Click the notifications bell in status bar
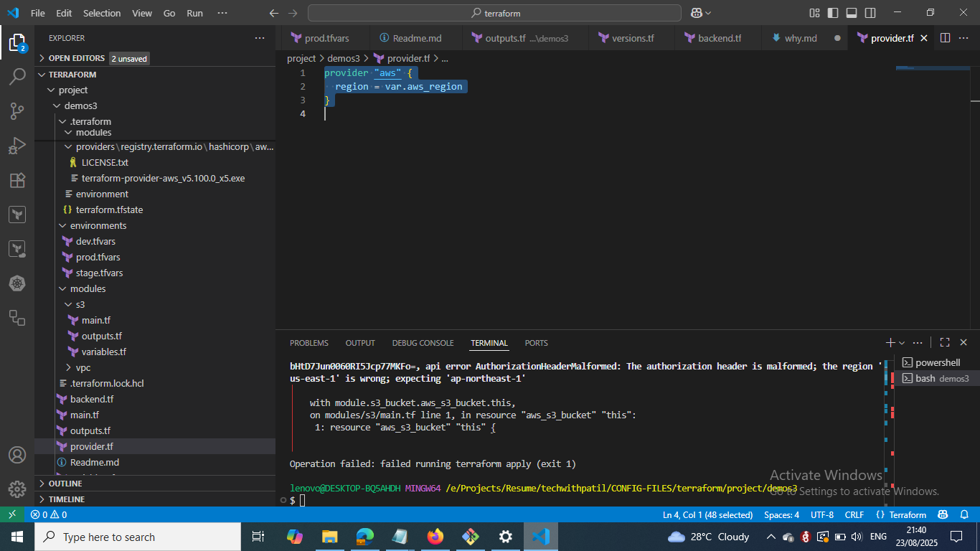 (x=964, y=514)
